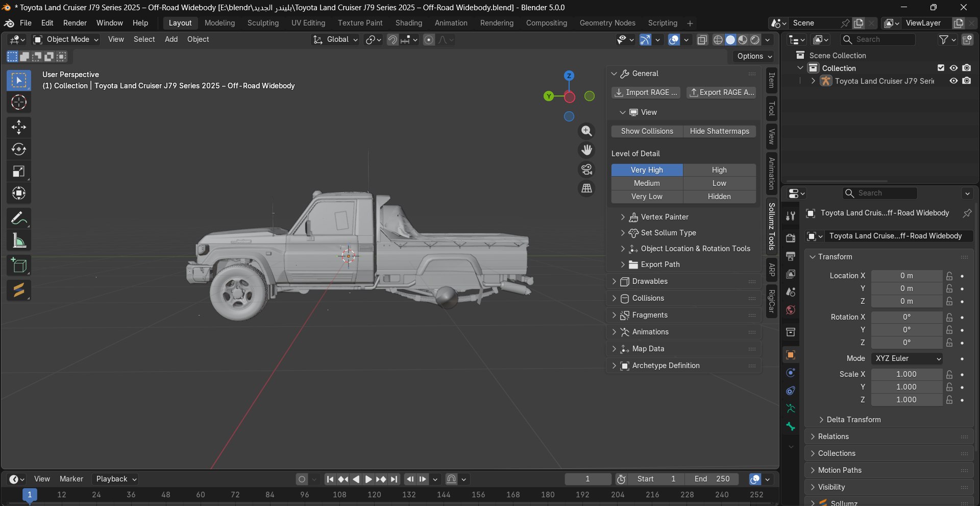The image size is (980, 506).
Task: Click the current frame number field
Action: tap(587, 479)
